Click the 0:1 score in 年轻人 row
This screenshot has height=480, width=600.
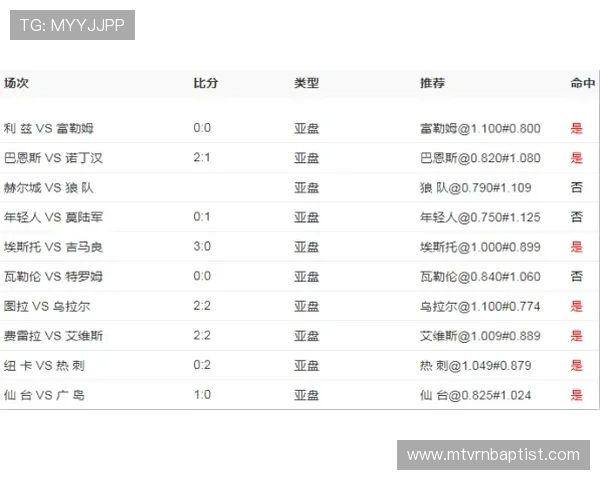(x=202, y=217)
